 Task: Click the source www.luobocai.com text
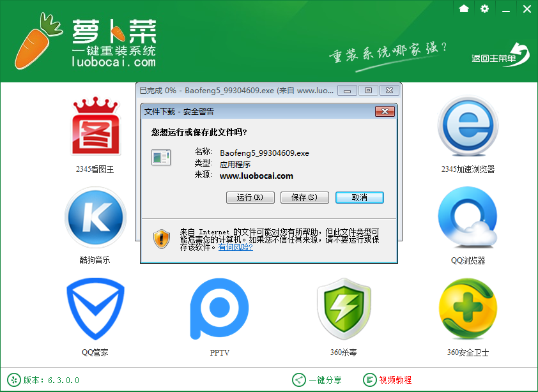pyautogui.click(x=256, y=176)
